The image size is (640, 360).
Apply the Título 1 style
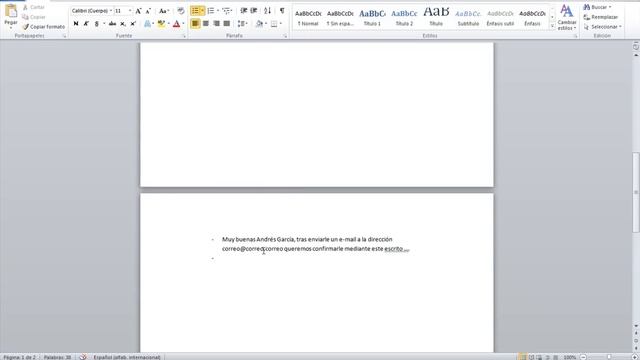click(x=372, y=18)
